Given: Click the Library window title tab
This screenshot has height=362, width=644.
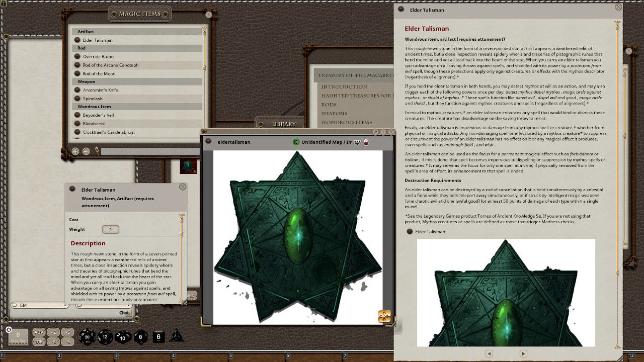Looking at the screenshot, I should (x=284, y=124).
